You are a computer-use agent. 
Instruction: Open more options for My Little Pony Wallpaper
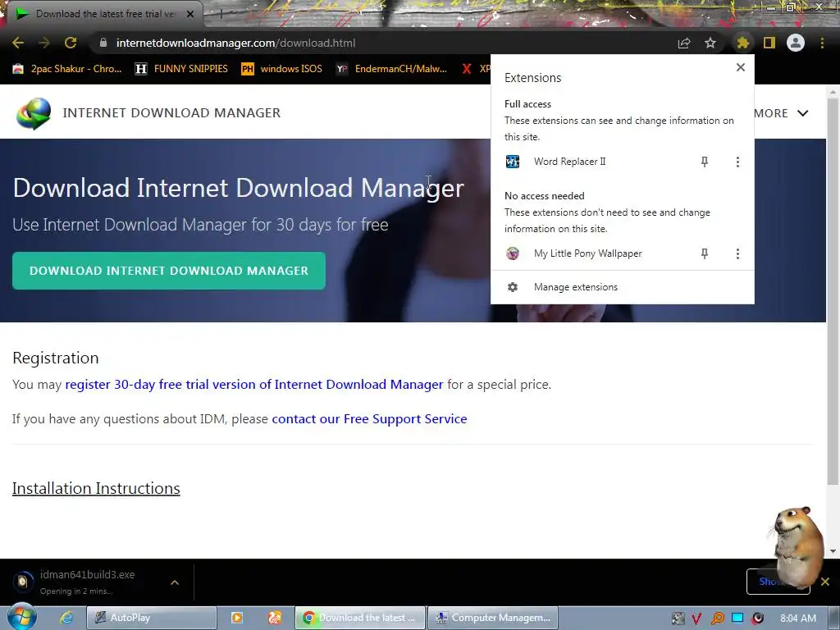pyautogui.click(x=737, y=253)
